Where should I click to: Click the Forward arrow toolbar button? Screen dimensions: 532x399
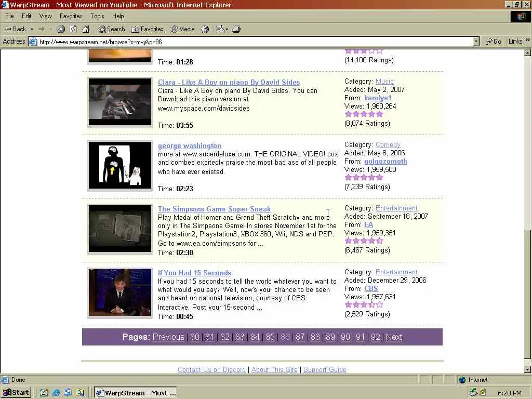(42, 29)
